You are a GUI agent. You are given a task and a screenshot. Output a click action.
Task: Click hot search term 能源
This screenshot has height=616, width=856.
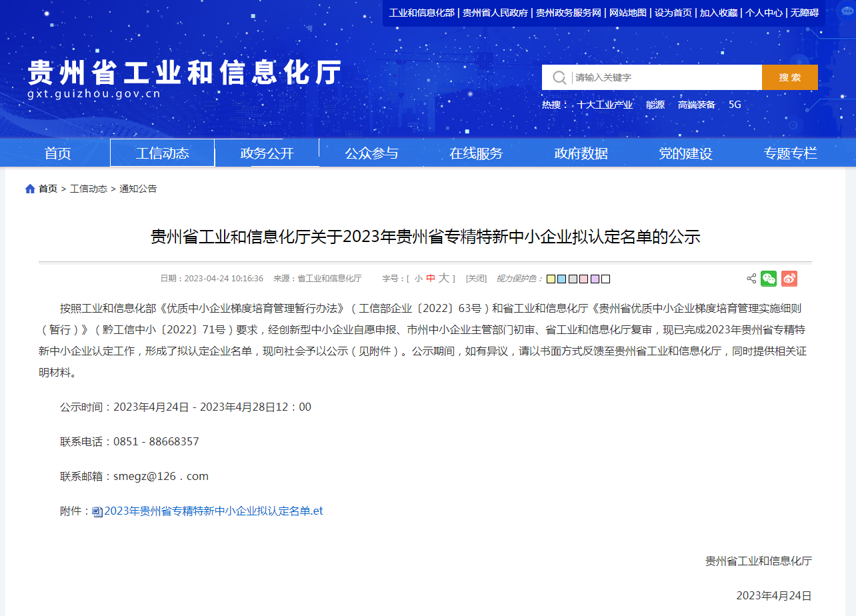click(655, 105)
